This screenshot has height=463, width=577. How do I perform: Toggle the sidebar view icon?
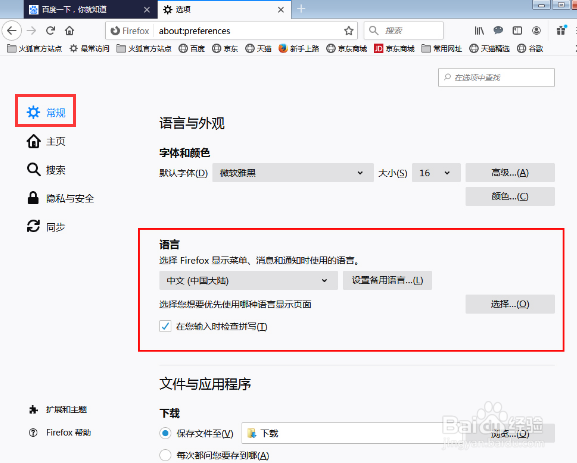[x=517, y=31]
